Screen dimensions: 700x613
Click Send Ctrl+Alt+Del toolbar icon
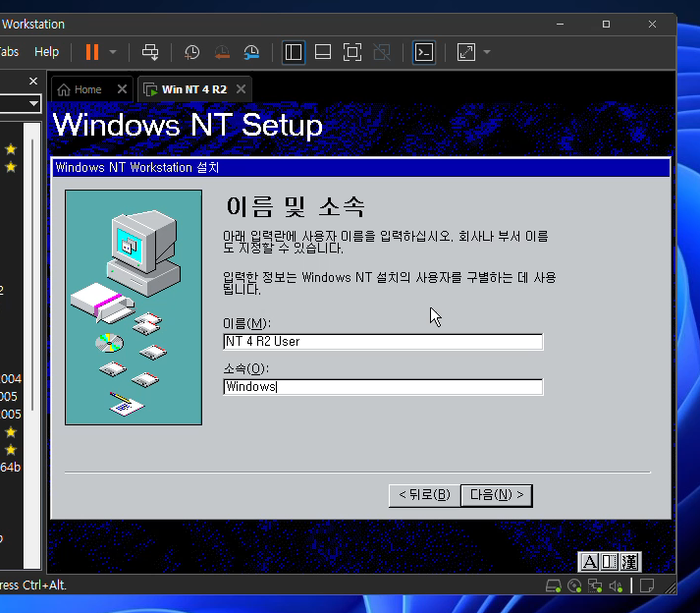[150, 52]
